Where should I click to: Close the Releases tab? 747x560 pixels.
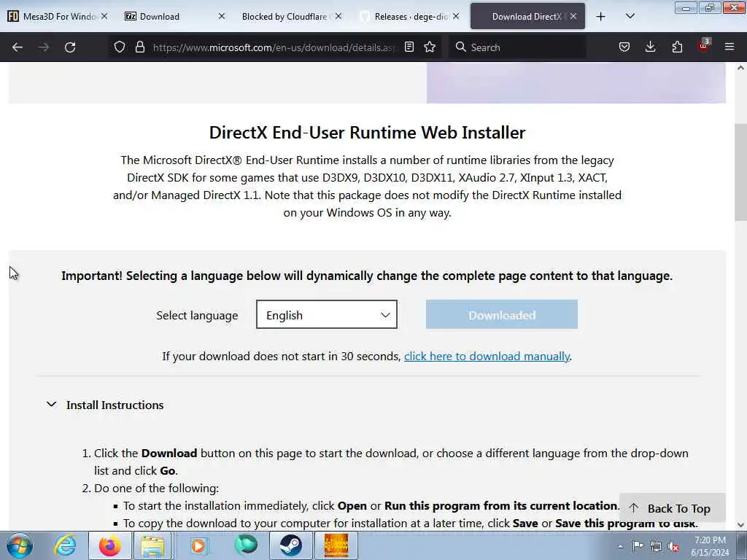coord(456,17)
